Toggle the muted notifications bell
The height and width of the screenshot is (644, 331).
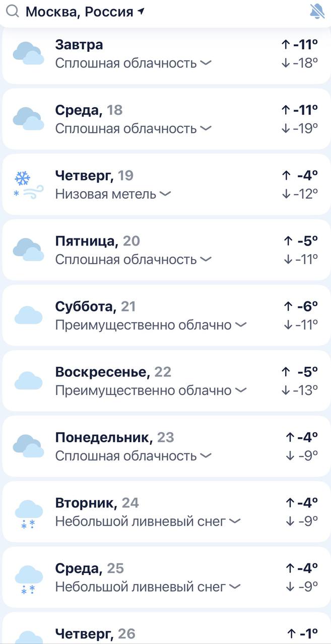[x=317, y=11]
